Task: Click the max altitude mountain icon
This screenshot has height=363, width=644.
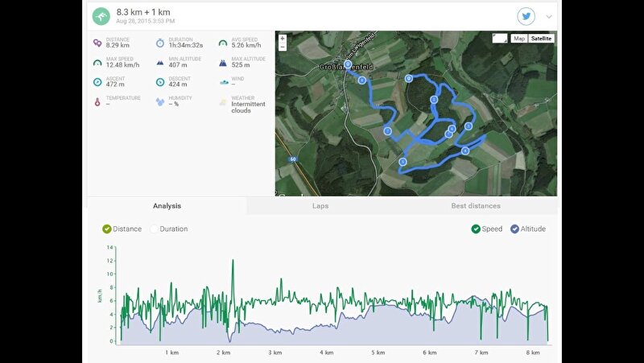Action: 223,63
